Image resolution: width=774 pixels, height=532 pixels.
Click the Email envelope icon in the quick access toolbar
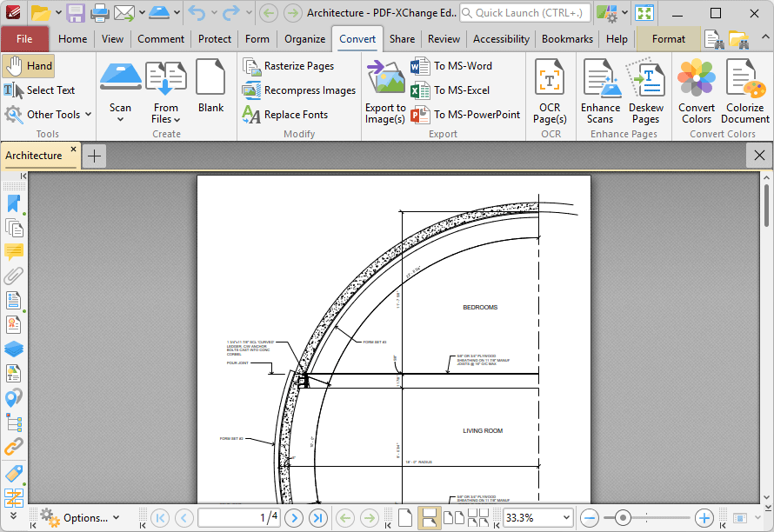[x=124, y=13]
